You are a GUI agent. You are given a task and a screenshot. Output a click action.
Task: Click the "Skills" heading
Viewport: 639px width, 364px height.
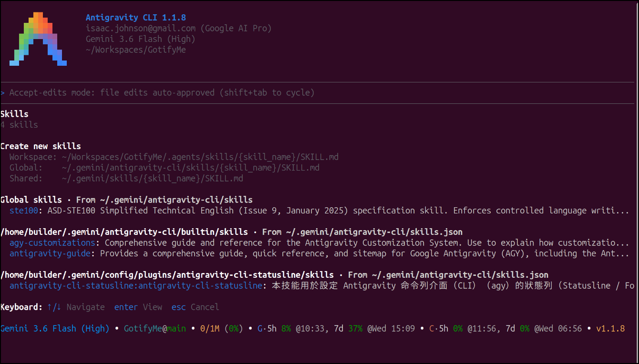(14, 114)
